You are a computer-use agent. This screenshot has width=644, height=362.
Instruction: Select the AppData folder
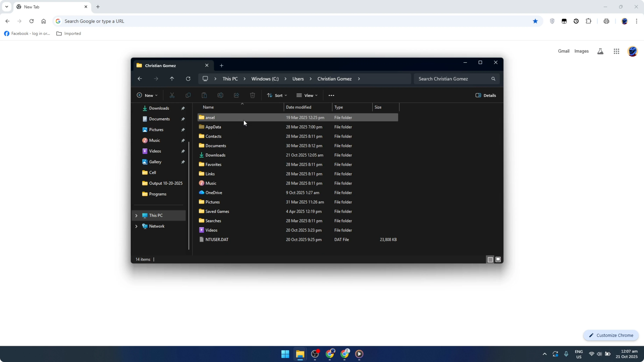point(298,127)
